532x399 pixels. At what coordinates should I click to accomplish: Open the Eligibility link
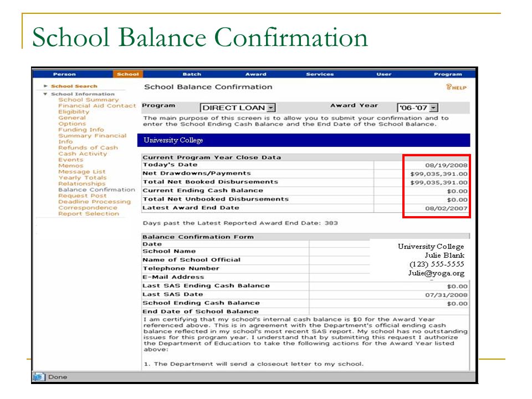click(74, 111)
